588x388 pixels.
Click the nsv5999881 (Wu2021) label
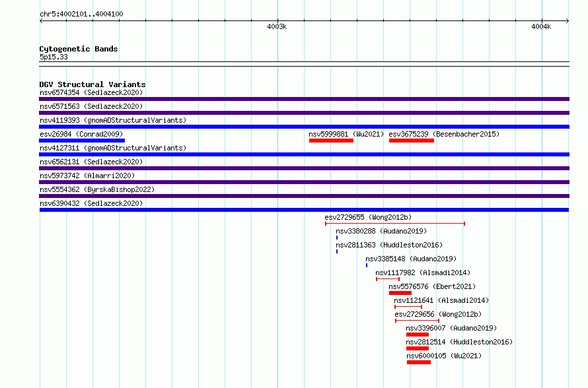pyautogui.click(x=346, y=134)
